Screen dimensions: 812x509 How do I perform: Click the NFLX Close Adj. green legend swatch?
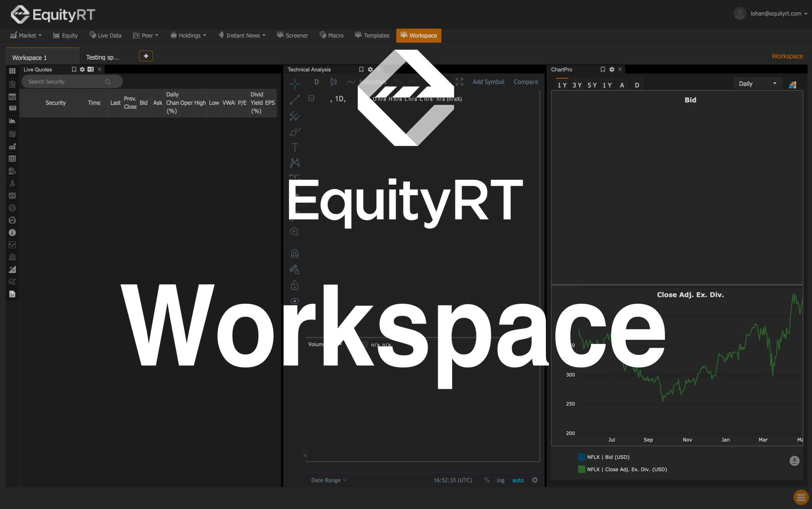(x=581, y=469)
